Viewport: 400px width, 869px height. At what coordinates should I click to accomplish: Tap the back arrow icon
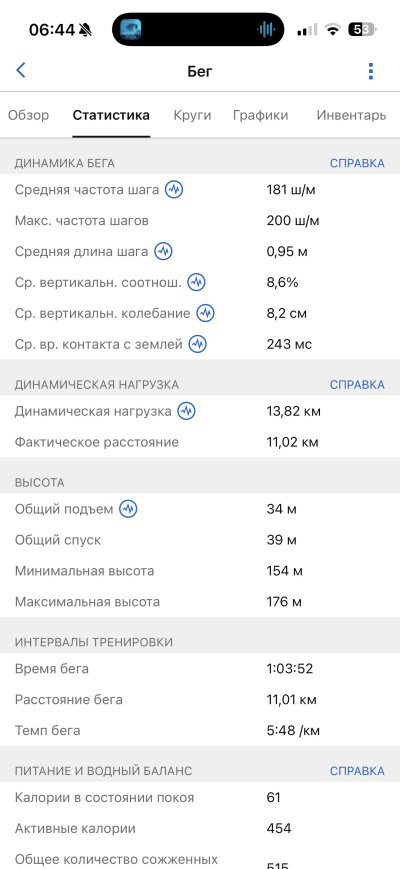[21, 70]
